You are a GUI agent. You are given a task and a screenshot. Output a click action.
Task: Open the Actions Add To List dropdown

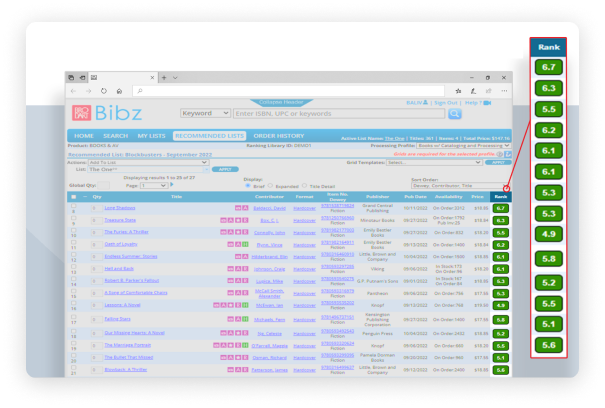[149, 163]
